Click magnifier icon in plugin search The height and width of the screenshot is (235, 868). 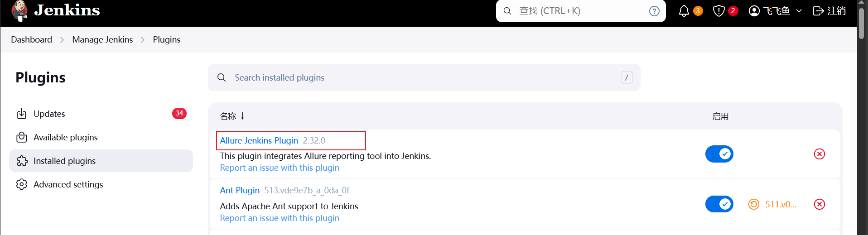pos(222,77)
